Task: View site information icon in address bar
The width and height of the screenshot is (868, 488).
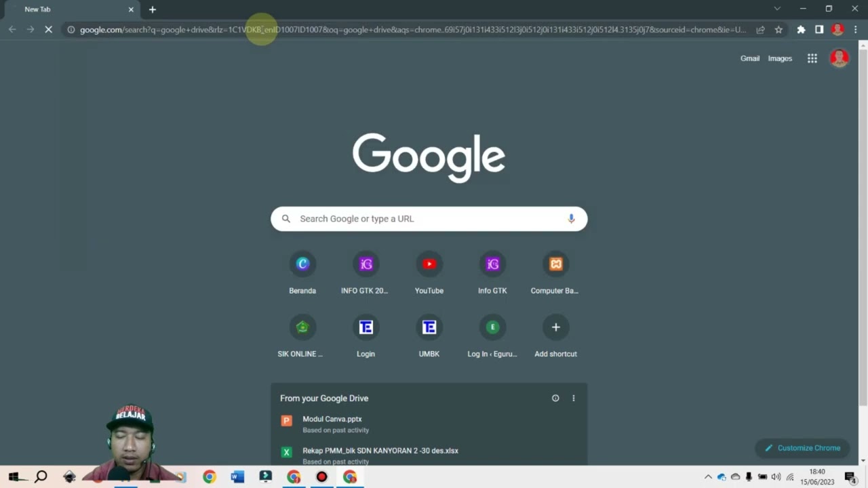Action: click(71, 30)
